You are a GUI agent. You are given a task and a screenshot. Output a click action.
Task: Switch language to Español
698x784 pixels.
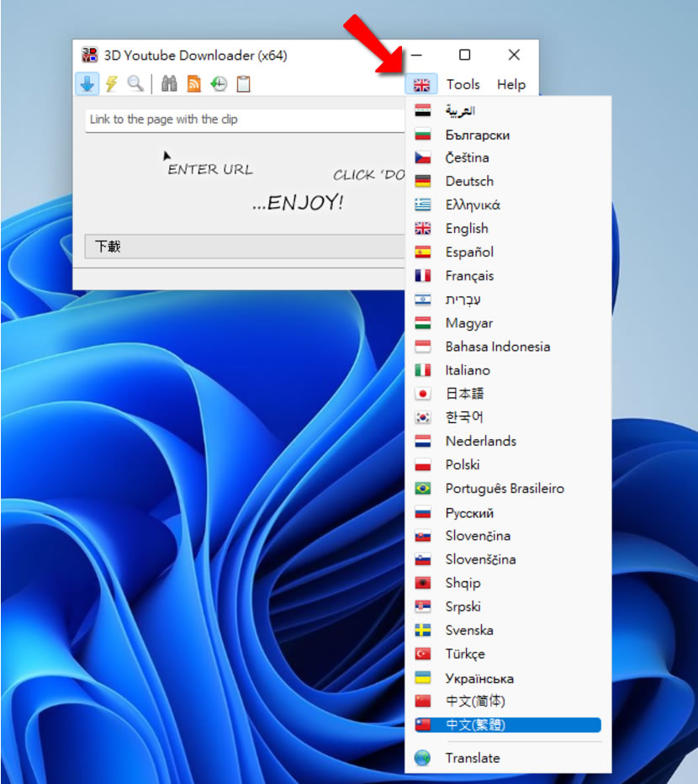click(508, 252)
